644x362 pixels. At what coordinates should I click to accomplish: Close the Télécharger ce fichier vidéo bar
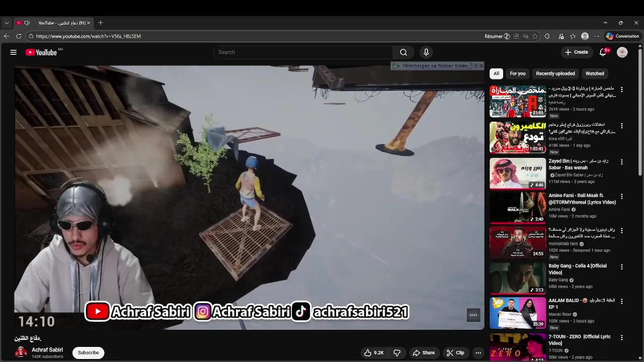coord(481,66)
